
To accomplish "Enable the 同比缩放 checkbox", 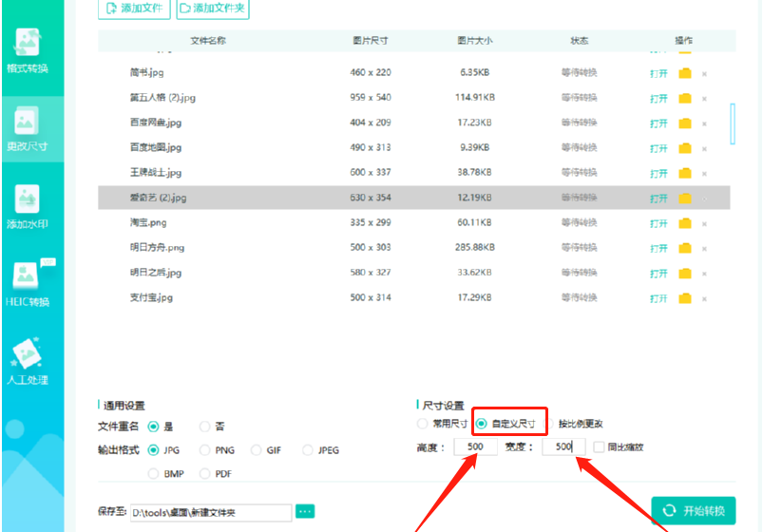I will pyautogui.click(x=599, y=446).
